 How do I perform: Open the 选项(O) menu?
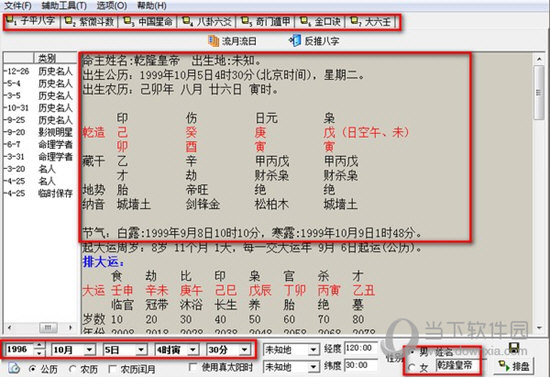tap(112, 5)
